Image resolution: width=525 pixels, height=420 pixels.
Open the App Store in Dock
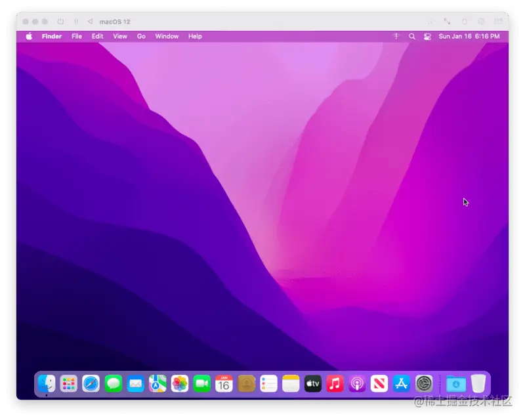click(402, 383)
